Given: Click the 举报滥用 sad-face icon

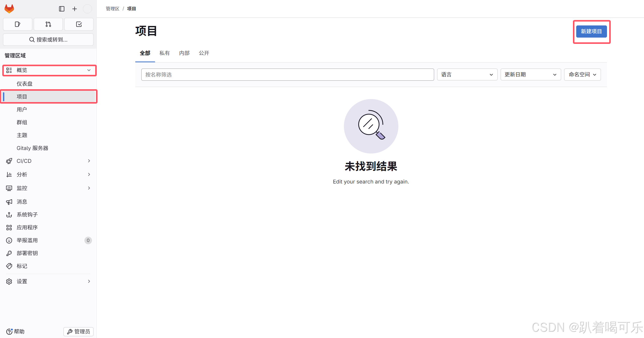Looking at the screenshot, I should [x=9, y=240].
